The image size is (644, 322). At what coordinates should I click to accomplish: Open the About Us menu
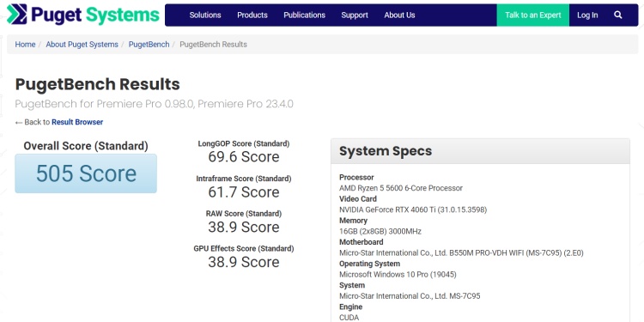[399, 15]
